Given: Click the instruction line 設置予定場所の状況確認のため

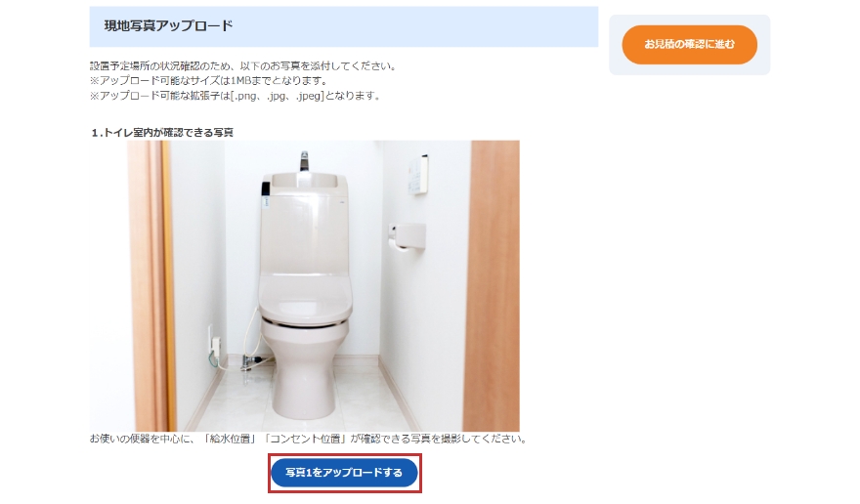Looking at the screenshot, I should click(243, 65).
